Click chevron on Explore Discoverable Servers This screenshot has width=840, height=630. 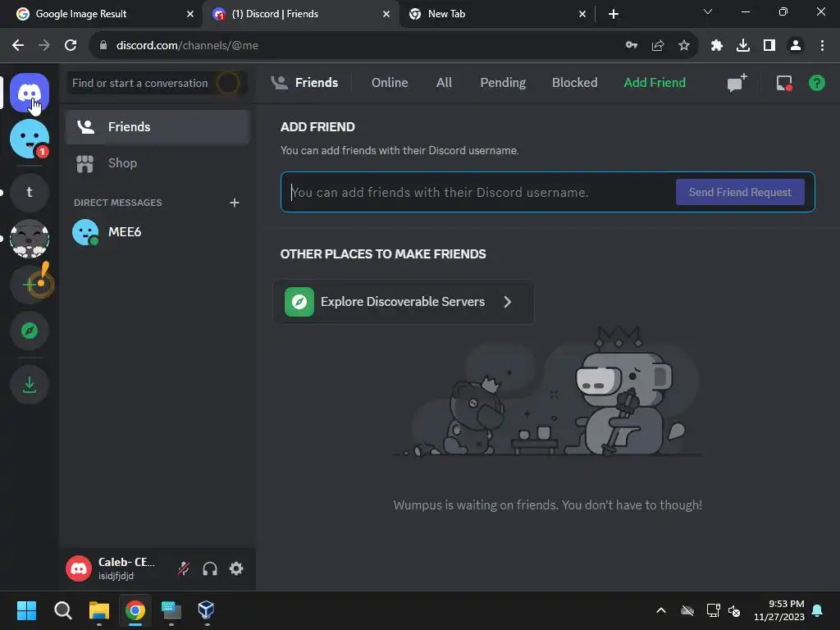point(507,302)
